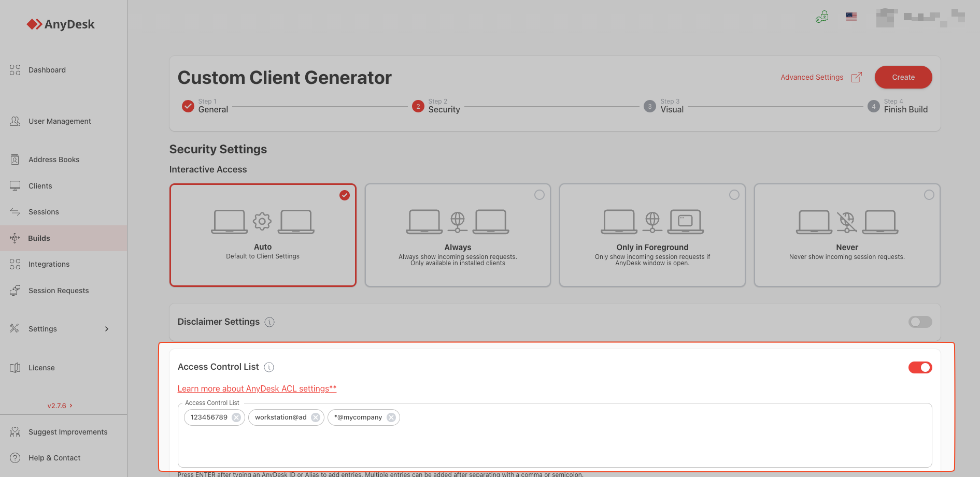980x477 pixels.
Task: Click the green account status icon
Action: (822, 17)
